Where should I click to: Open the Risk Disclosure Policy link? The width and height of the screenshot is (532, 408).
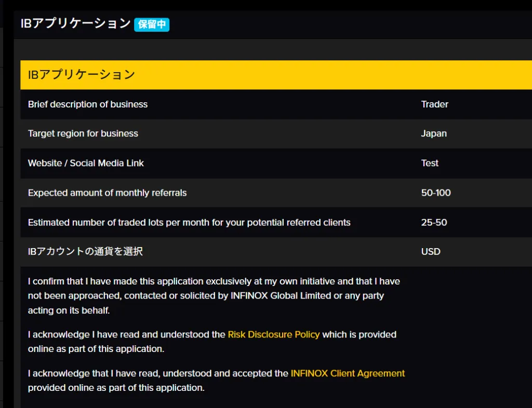(x=273, y=335)
